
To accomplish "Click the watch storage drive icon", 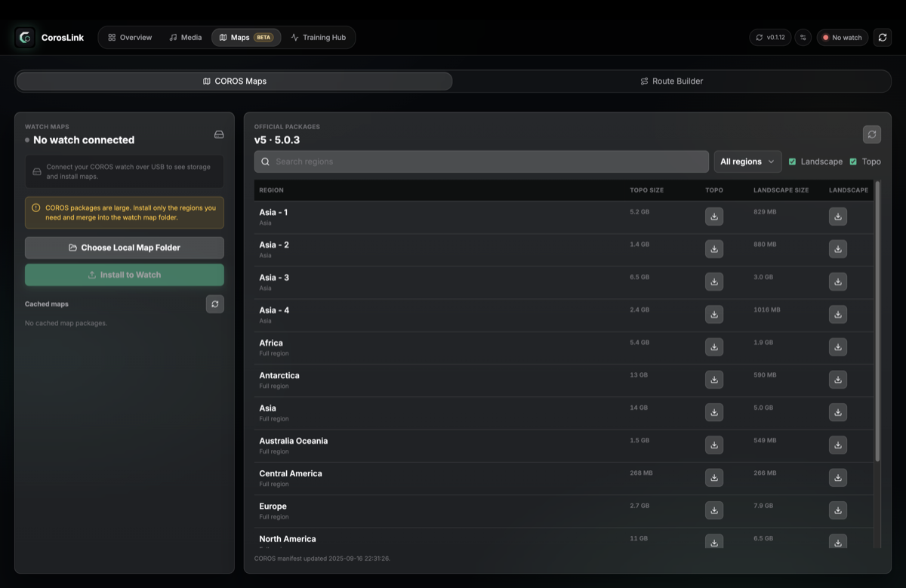I will point(219,134).
